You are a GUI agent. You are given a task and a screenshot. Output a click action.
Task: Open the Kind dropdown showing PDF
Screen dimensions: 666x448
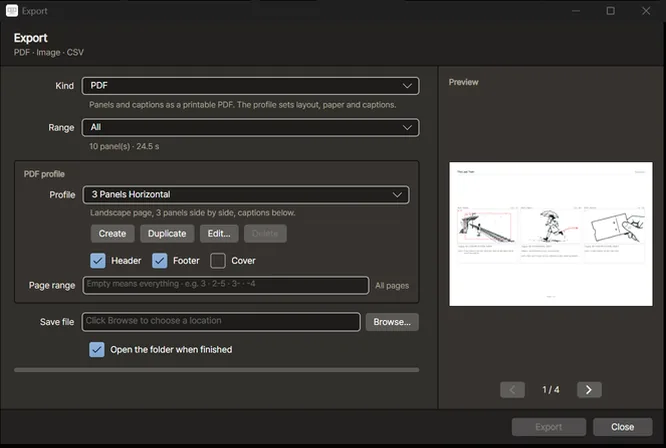[x=250, y=86]
